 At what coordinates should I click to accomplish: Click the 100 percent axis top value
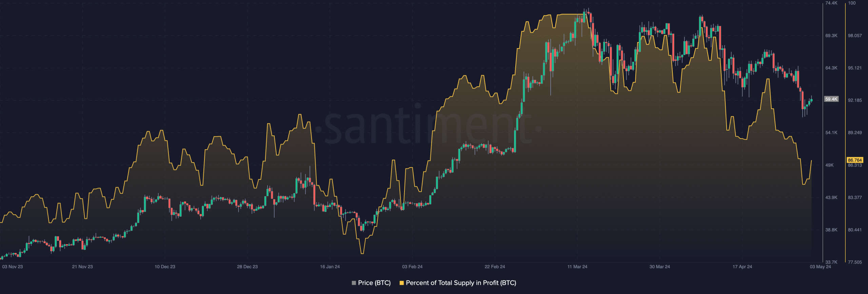pos(852,3)
